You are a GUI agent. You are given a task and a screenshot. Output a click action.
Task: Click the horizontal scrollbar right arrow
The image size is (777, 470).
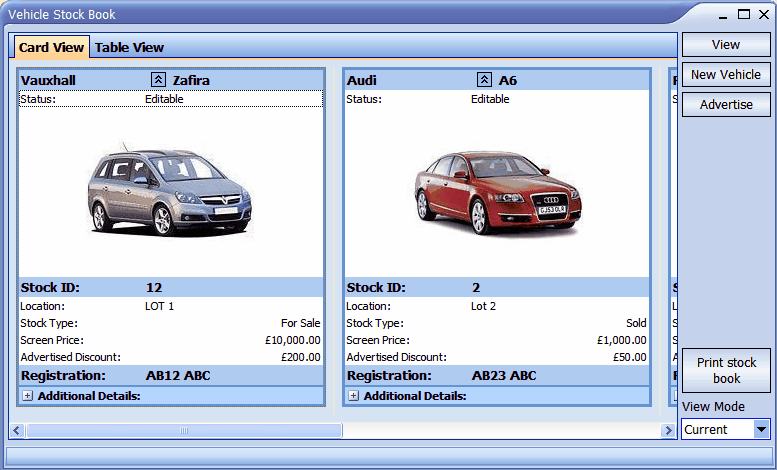point(667,430)
